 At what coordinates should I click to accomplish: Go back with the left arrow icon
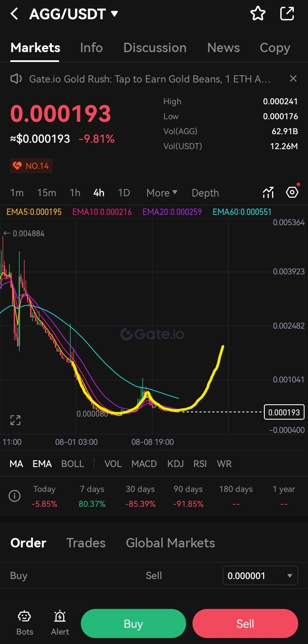click(x=15, y=14)
